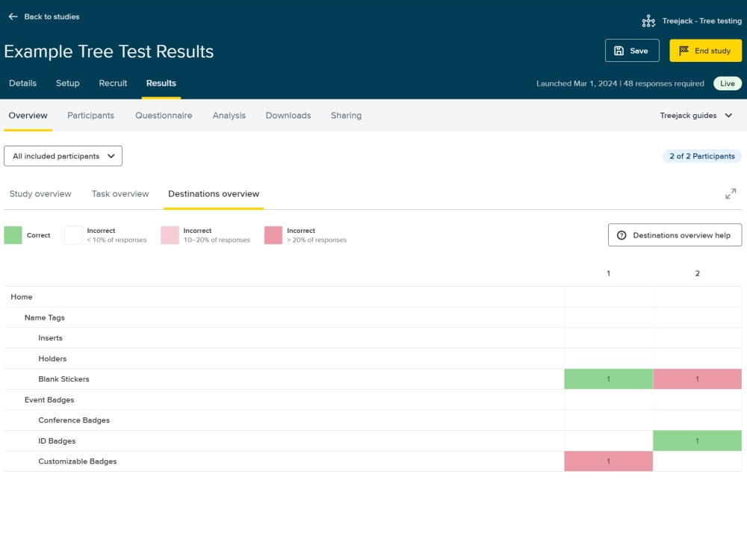Click the Example Tree Test Results title
The image size is (747, 560).
(x=108, y=52)
